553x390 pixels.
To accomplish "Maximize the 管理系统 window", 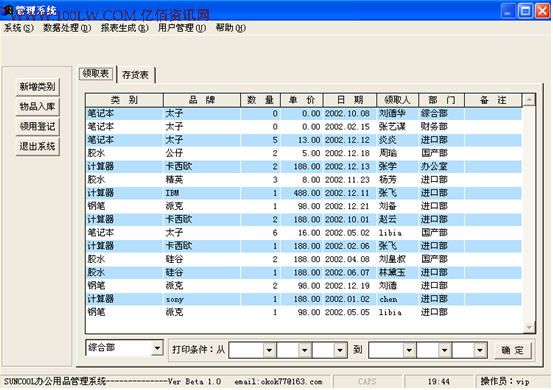I will point(525,11).
